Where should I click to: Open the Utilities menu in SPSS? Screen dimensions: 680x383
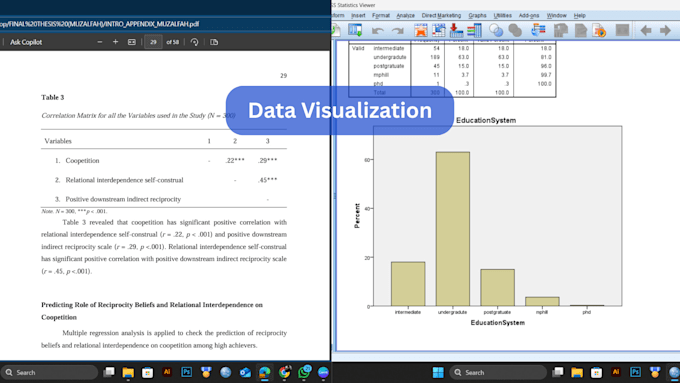[503, 16]
